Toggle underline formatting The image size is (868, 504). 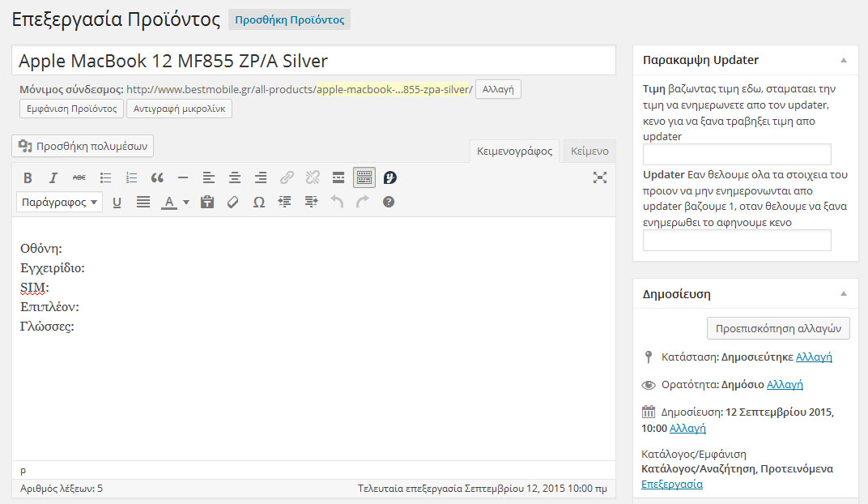(x=117, y=202)
